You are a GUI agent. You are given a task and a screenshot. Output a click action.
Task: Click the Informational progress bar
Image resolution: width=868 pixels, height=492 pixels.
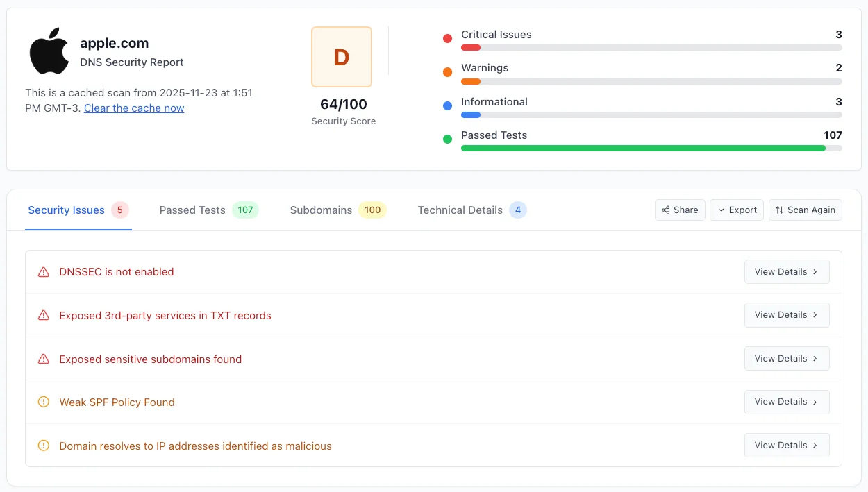point(651,114)
